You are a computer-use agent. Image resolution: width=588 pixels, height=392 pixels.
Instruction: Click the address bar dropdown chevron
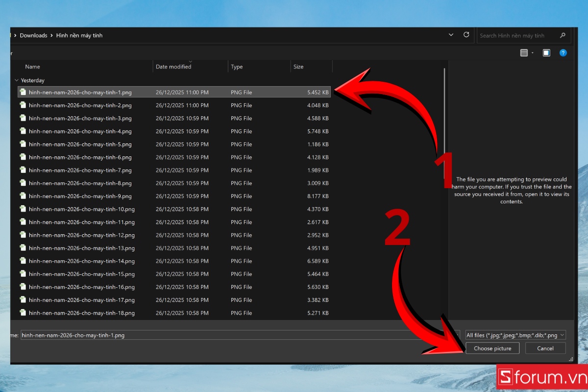451,35
